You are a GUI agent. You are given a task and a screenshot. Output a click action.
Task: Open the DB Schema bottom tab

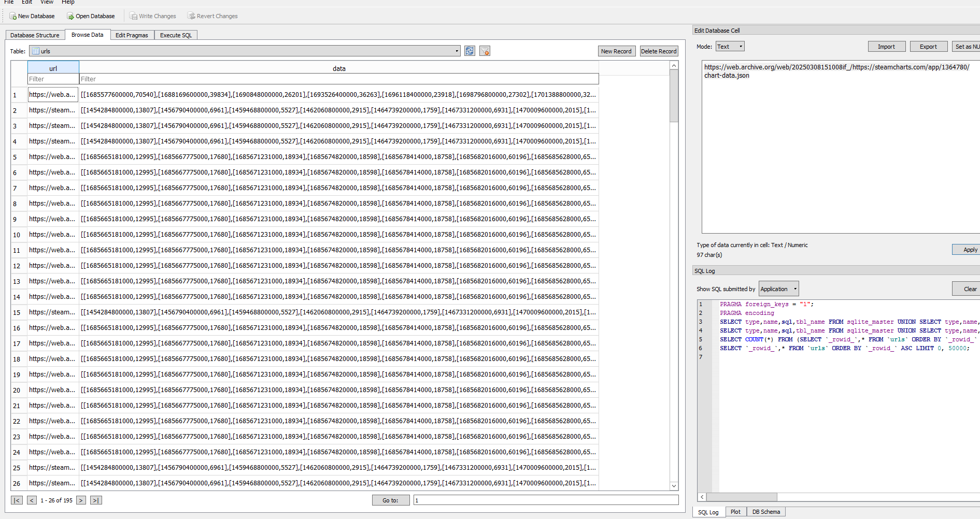pyautogui.click(x=766, y=512)
